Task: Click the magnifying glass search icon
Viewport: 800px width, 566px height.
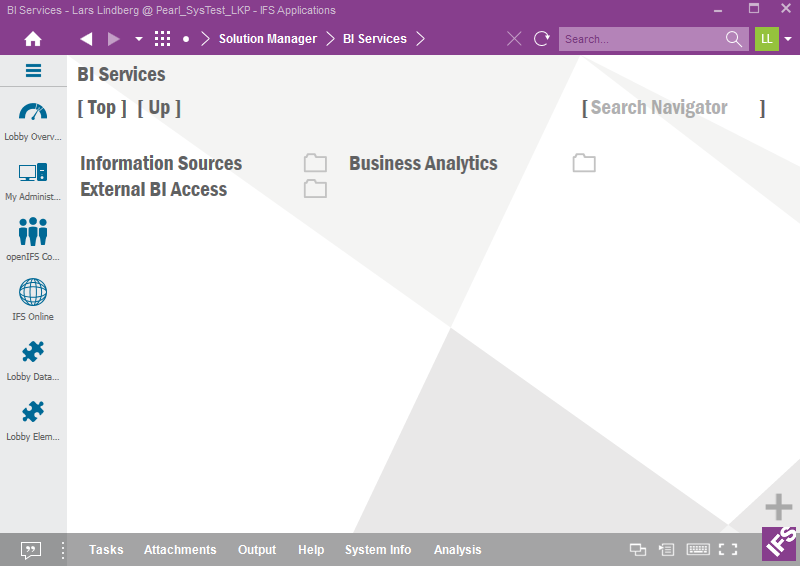Action: 734,39
